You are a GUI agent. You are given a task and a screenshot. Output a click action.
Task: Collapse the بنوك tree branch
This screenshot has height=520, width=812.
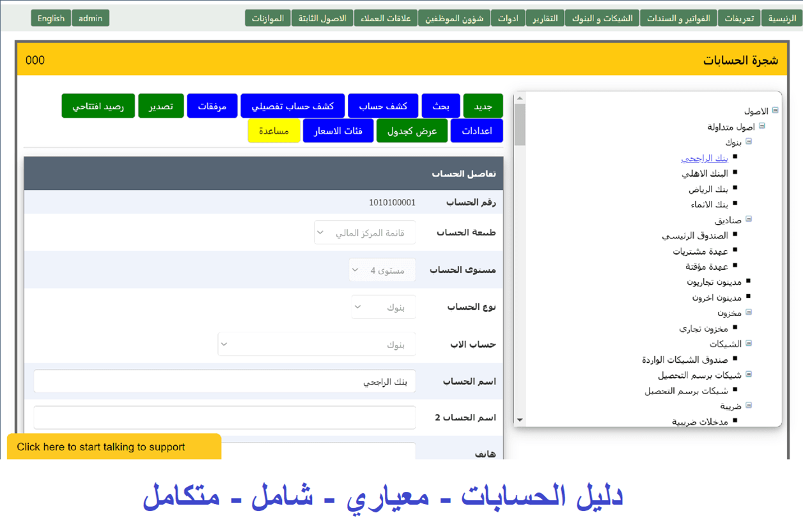[749, 142]
